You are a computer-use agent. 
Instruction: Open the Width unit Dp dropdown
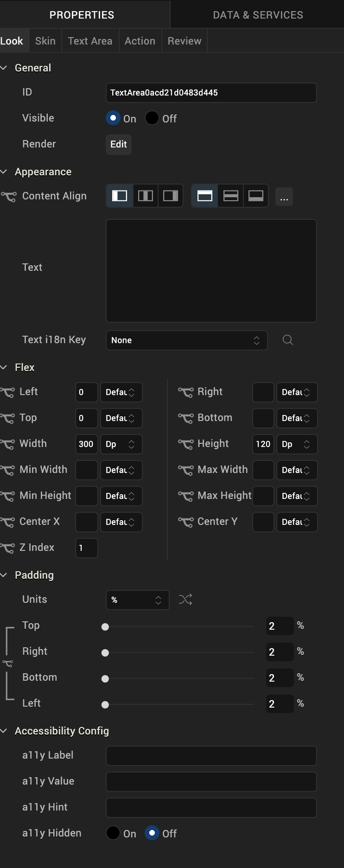click(x=121, y=444)
